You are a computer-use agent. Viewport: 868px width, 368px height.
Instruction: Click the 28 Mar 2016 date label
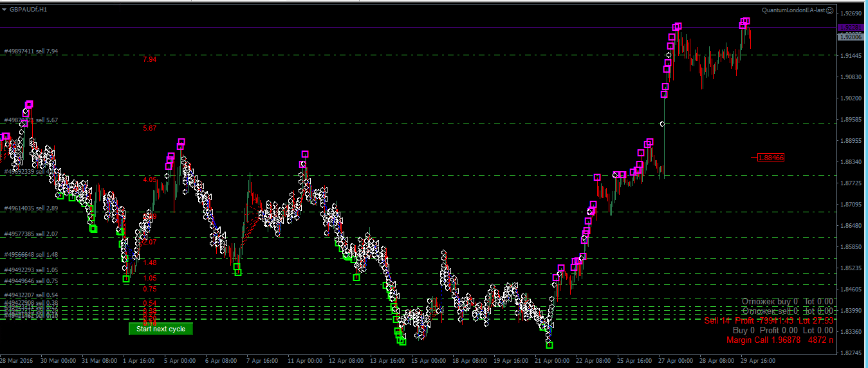[x=17, y=361]
